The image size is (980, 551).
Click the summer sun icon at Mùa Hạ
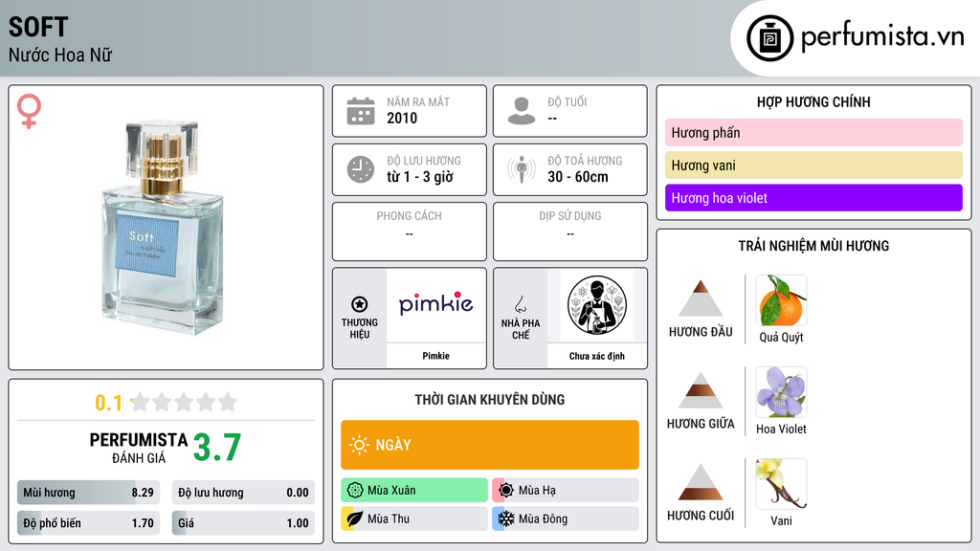[506, 491]
